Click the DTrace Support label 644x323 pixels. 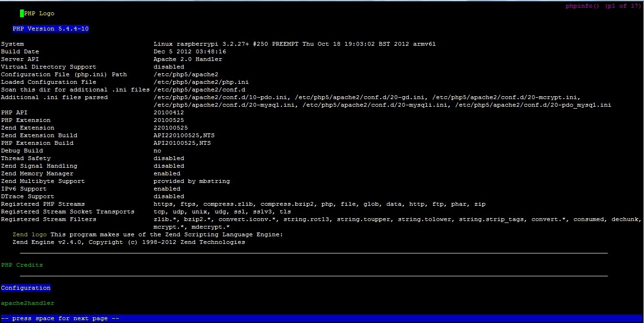(28, 196)
